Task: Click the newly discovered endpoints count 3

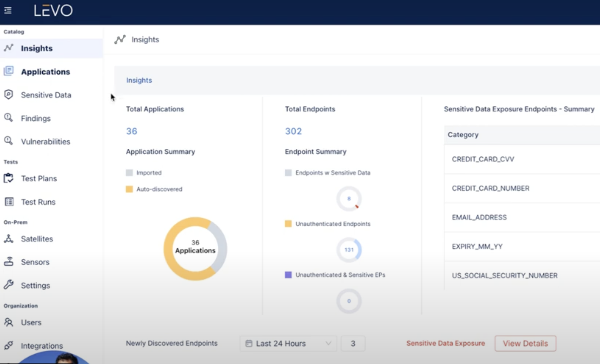Action: tap(353, 343)
